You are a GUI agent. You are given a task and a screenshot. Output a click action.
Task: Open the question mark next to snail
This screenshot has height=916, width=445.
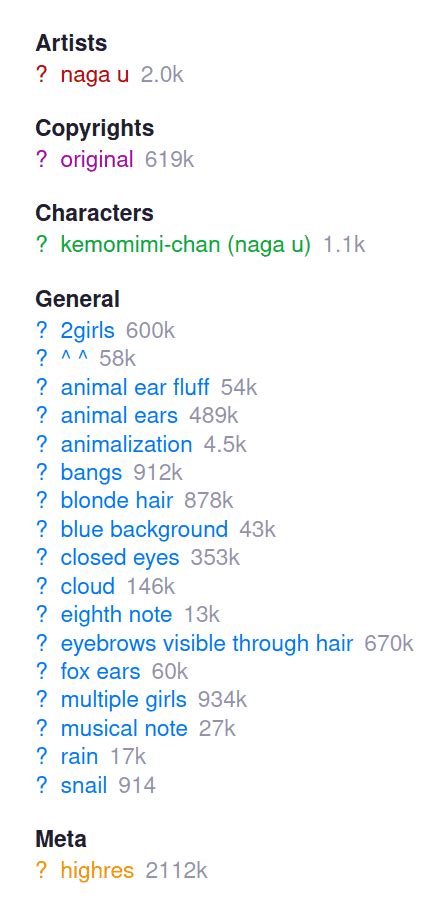[41, 786]
